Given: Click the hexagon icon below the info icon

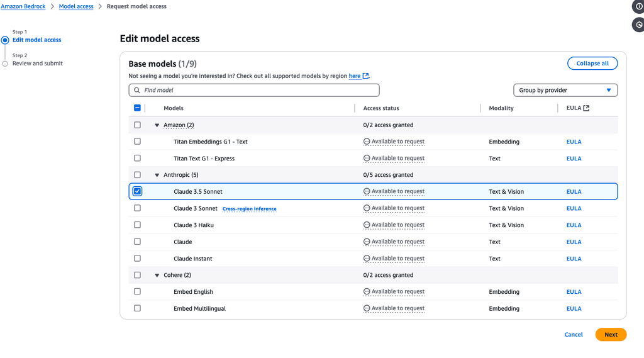Looking at the screenshot, I should [x=639, y=25].
